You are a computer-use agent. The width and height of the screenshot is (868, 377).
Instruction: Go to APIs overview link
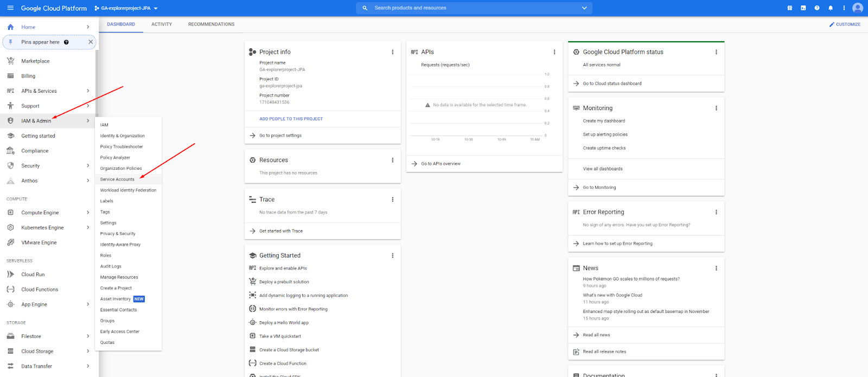441,164
